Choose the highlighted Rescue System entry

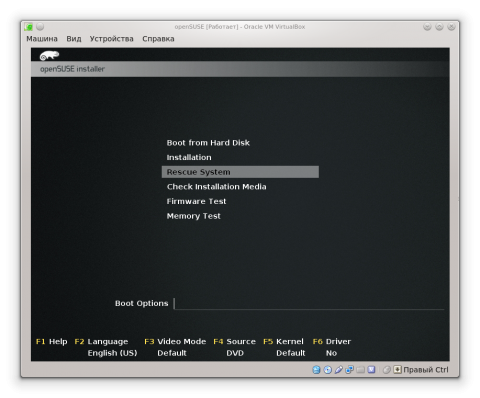(x=240, y=172)
